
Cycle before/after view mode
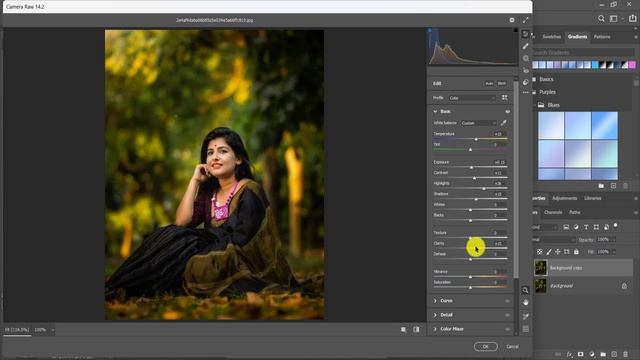point(416,329)
